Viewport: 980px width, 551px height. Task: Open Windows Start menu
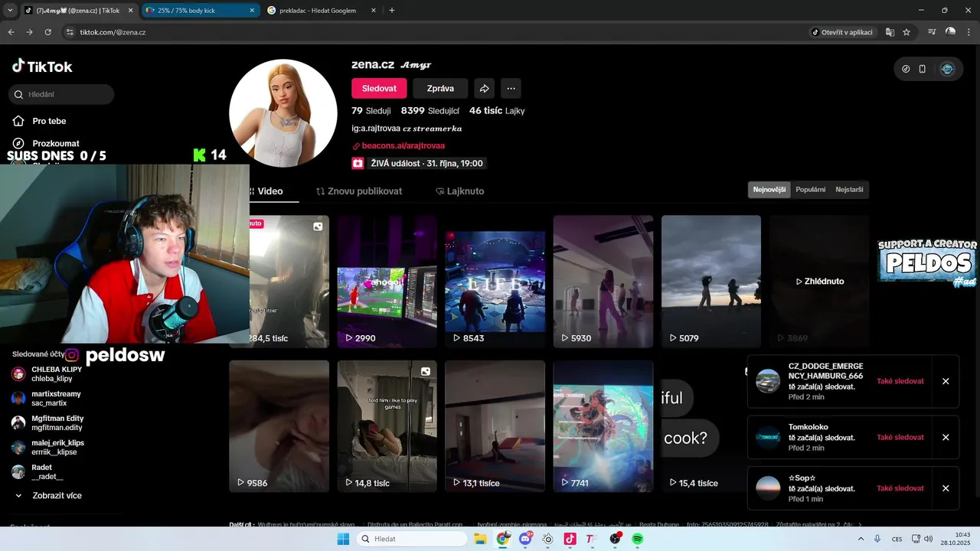[343, 539]
